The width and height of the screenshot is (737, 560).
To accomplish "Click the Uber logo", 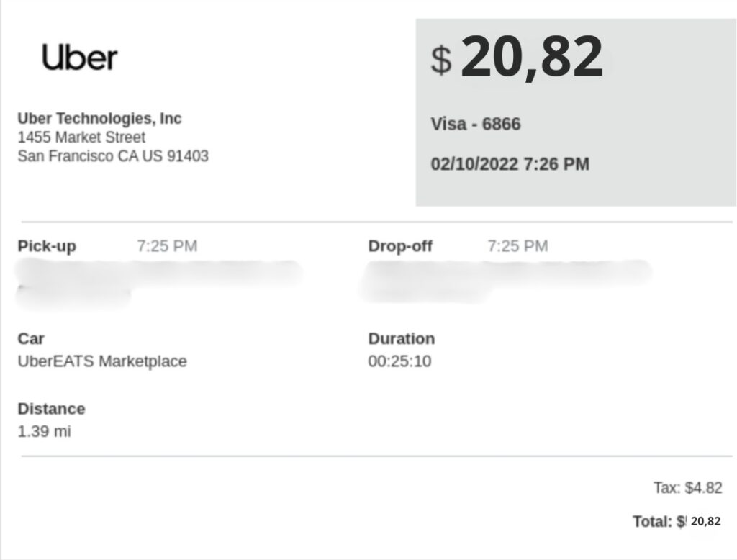I will 79,58.
